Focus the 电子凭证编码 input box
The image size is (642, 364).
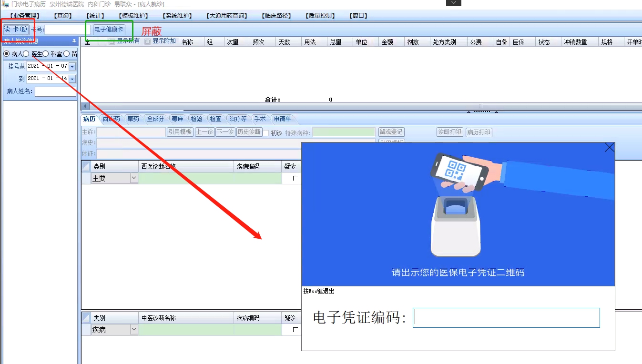tap(506, 318)
